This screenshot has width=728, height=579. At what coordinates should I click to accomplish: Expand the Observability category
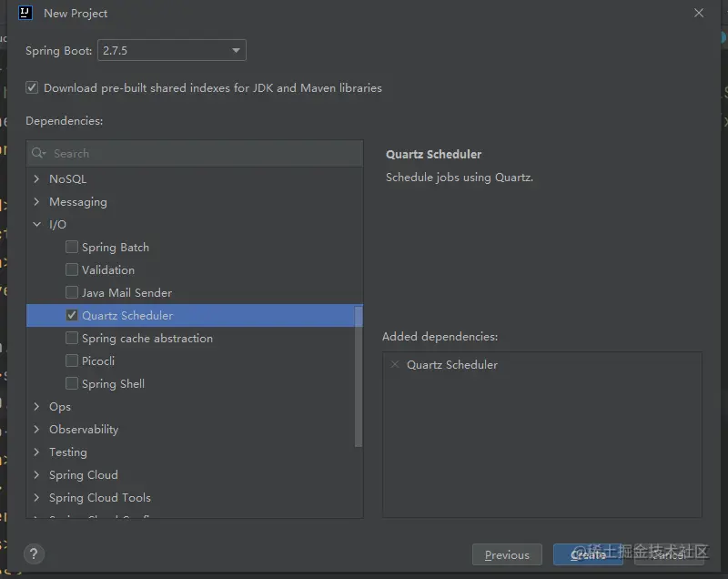36,429
